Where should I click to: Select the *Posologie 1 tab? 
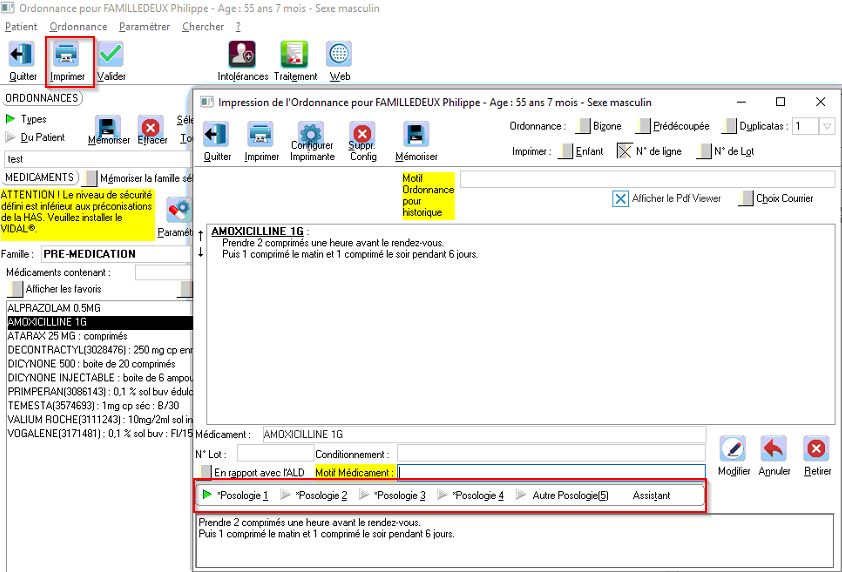pyautogui.click(x=235, y=495)
